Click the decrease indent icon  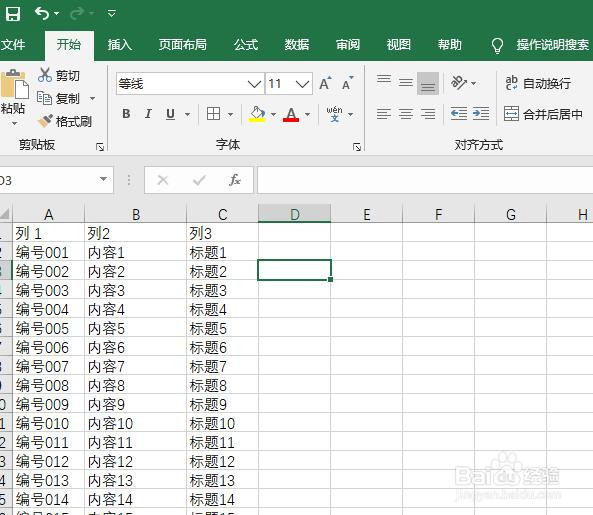pyautogui.click(x=459, y=113)
